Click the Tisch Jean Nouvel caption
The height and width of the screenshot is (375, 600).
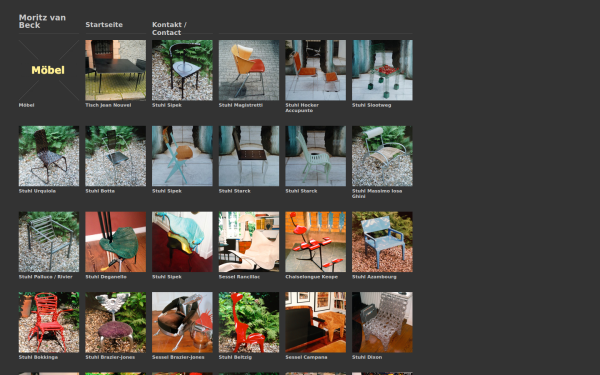(108, 105)
